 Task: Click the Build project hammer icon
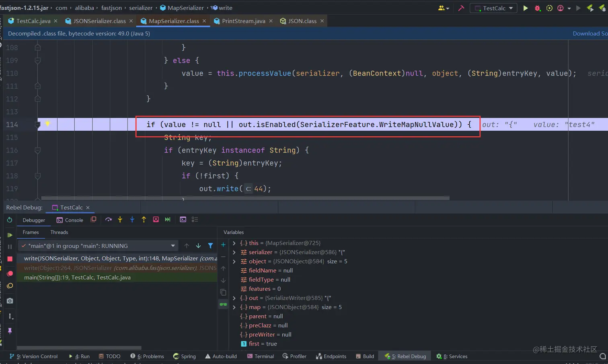tap(461, 8)
